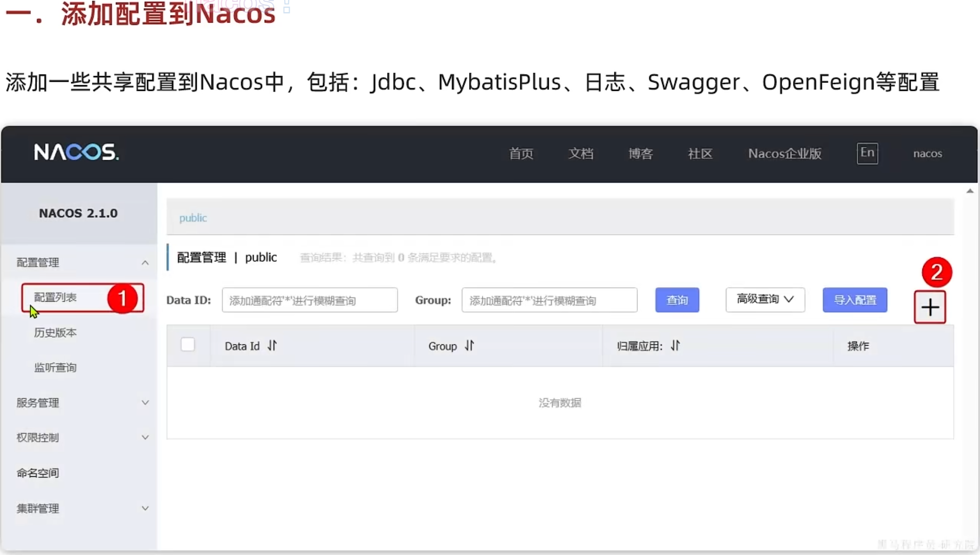The image size is (980, 555).
Task: Select the public namespace link
Action: 193,218
